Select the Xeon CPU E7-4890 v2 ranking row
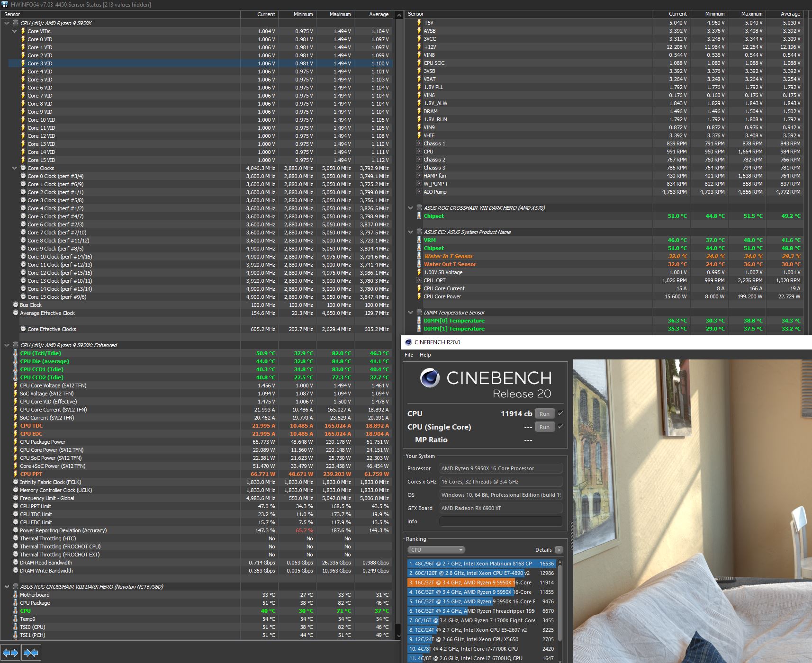812x663 pixels. click(481, 573)
